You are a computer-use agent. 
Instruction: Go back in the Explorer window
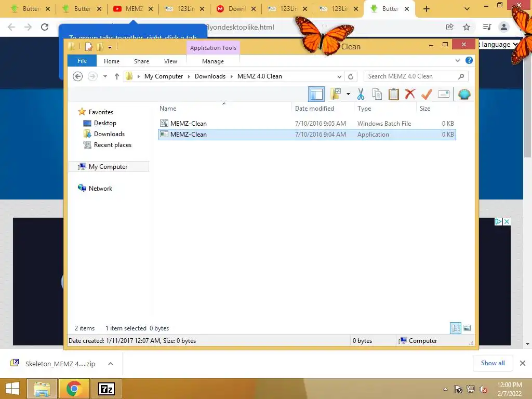click(78, 76)
